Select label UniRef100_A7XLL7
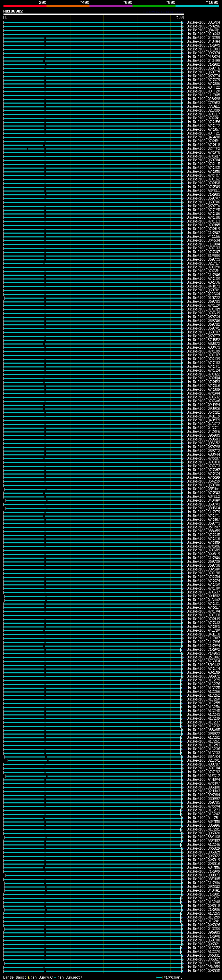The image size is (222, 980). 203,114
